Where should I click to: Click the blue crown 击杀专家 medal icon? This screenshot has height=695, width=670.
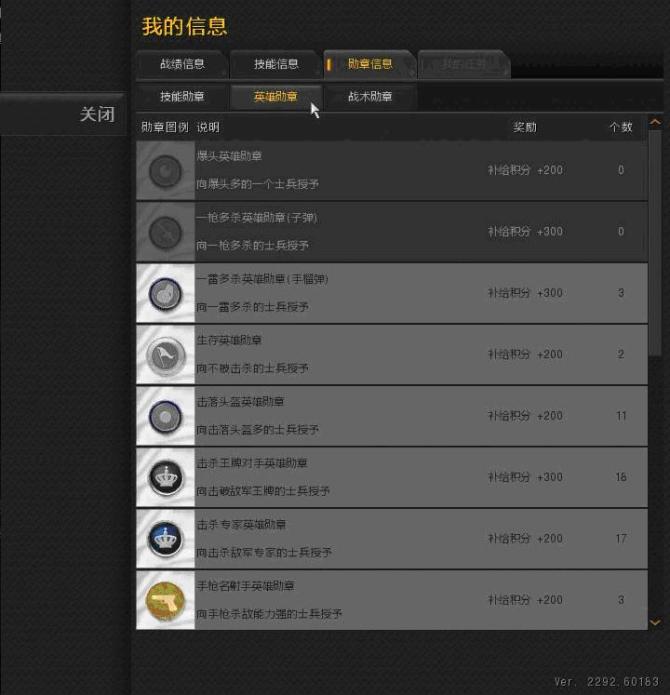(x=165, y=539)
